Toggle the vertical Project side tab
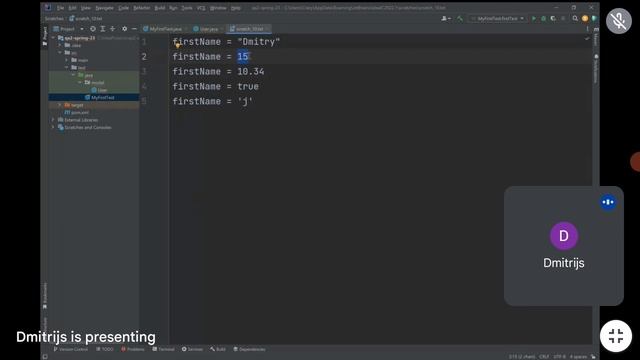The width and height of the screenshot is (640, 360). point(45,36)
